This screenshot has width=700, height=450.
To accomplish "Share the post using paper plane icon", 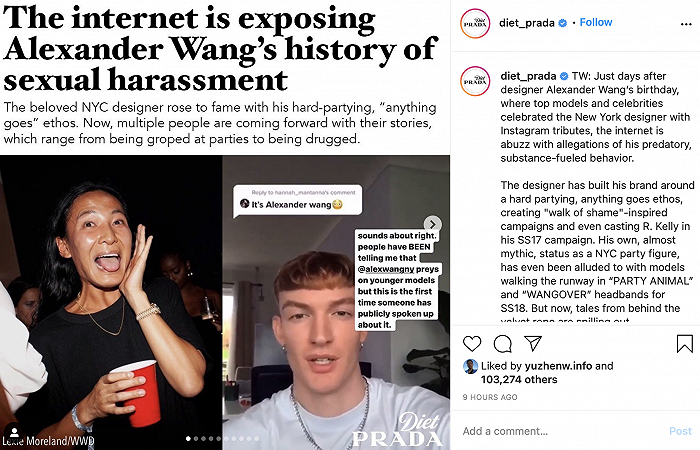I will pyautogui.click(x=533, y=343).
